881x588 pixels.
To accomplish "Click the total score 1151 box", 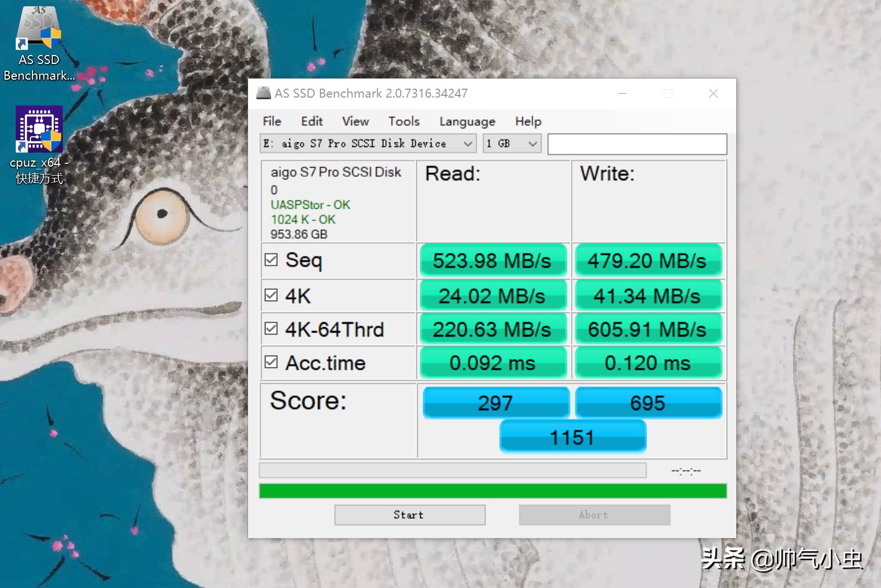I will pyautogui.click(x=573, y=437).
